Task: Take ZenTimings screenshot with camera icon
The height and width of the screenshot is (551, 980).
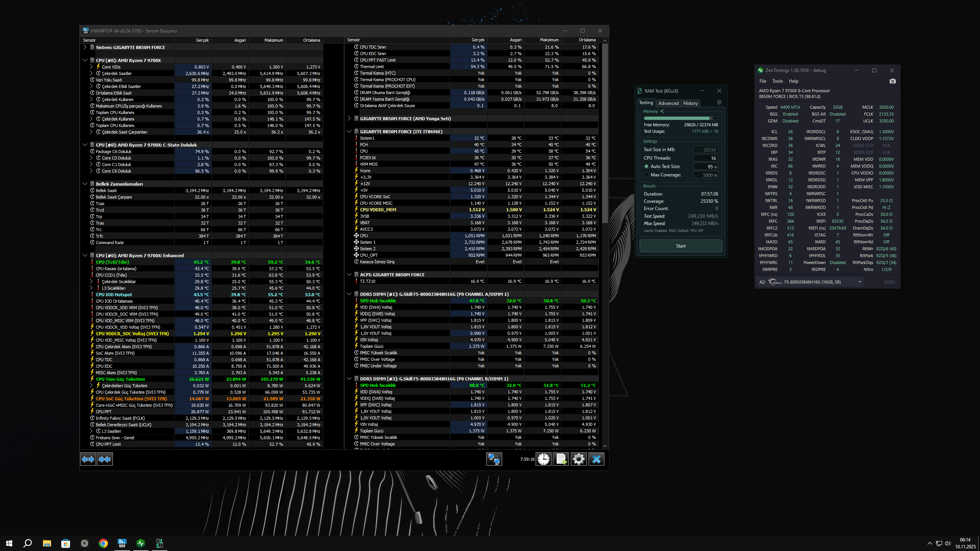Action: [x=892, y=81]
